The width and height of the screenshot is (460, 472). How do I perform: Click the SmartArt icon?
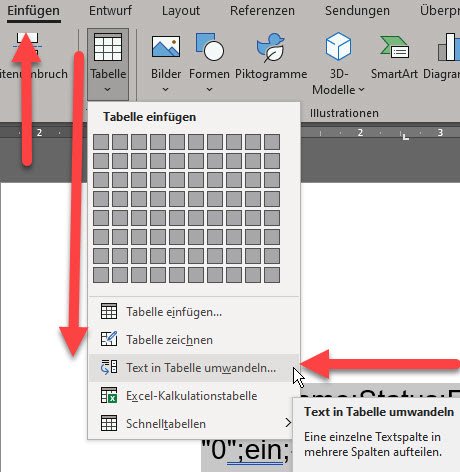click(394, 47)
